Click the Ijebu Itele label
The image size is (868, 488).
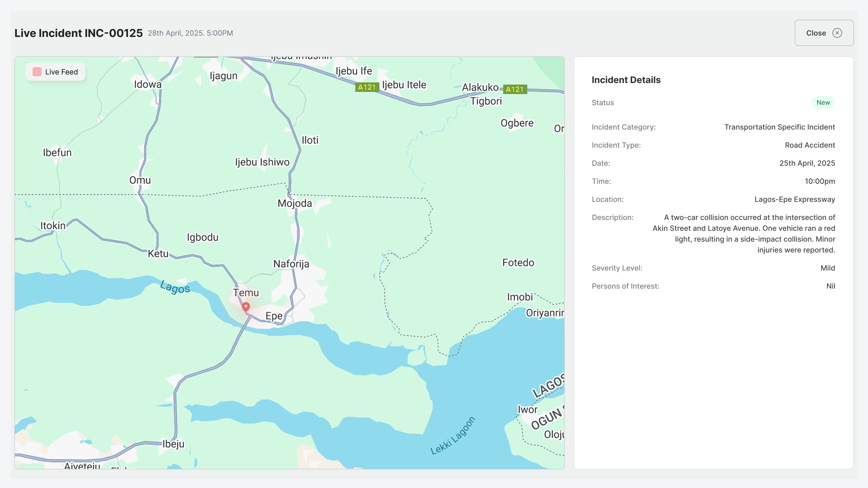[x=404, y=85]
